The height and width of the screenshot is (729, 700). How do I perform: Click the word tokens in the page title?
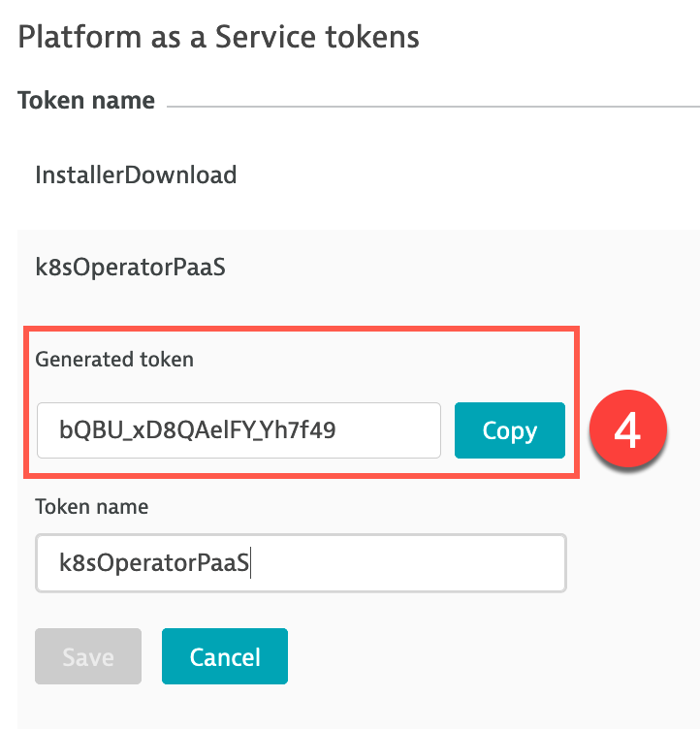[372, 37]
